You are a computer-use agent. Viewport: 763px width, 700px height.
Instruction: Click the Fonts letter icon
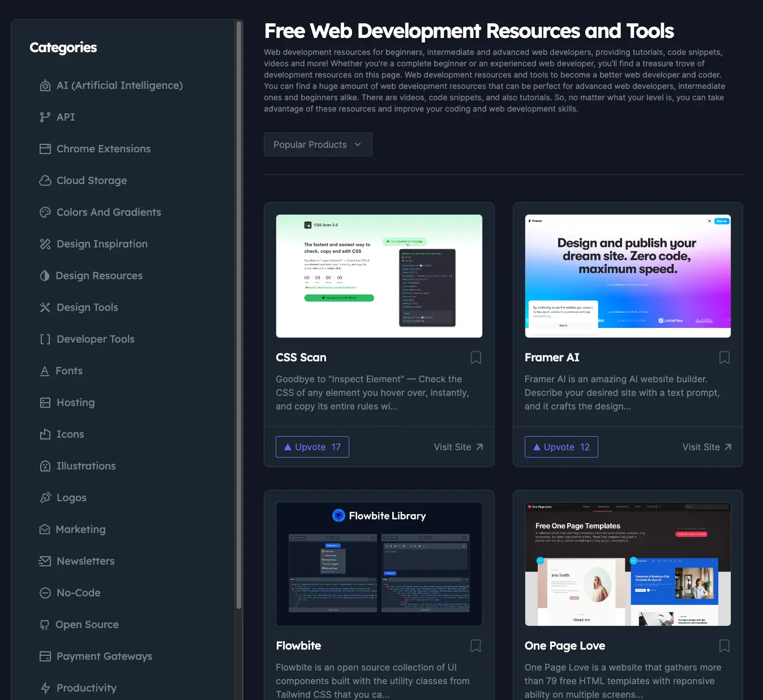click(45, 371)
